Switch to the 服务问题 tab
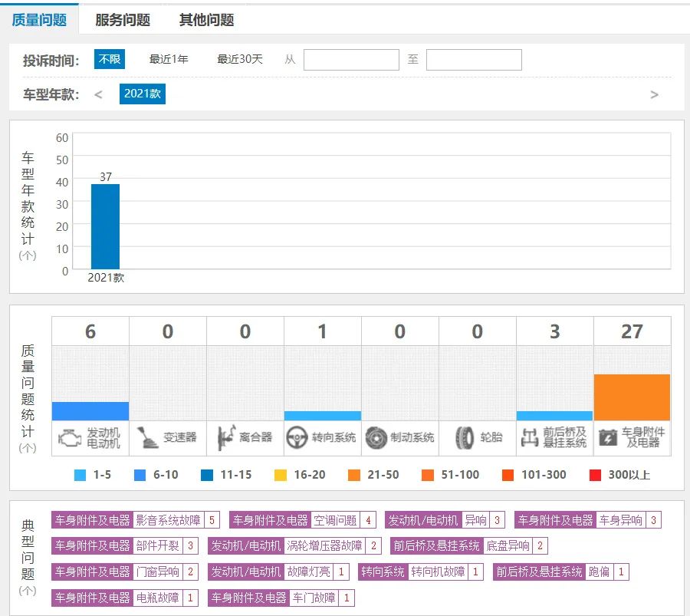 123,20
